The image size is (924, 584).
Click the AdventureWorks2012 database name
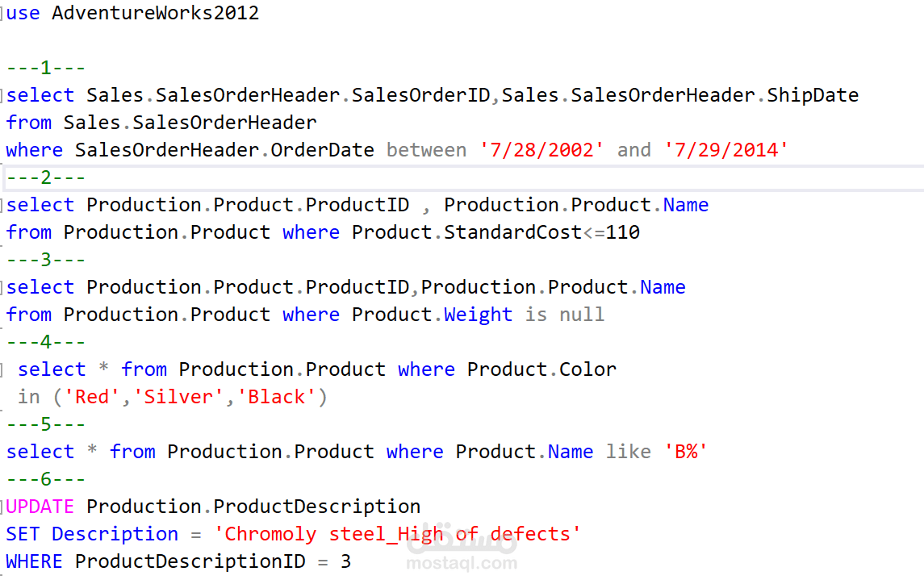[x=156, y=14]
